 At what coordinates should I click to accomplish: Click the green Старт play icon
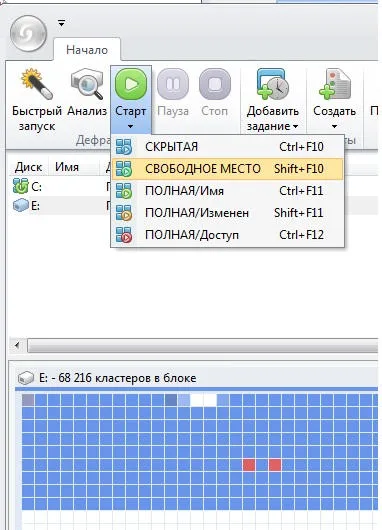coord(131,85)
